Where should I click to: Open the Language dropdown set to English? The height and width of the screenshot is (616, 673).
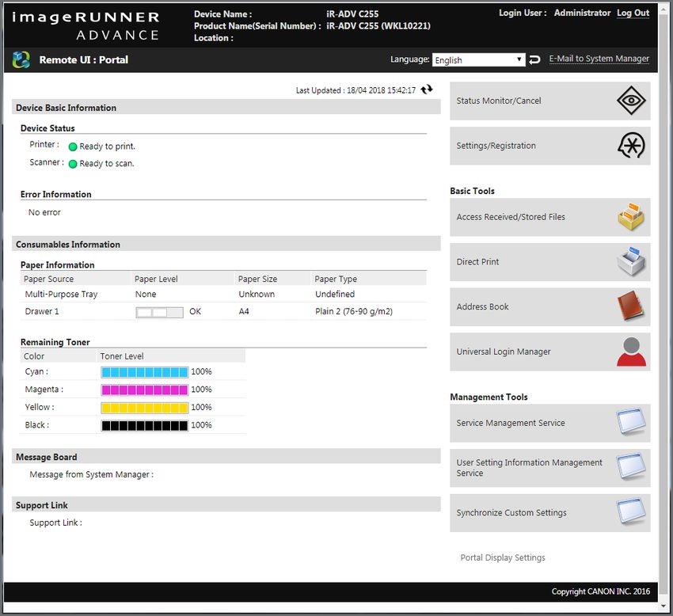[x=478, y=60]
